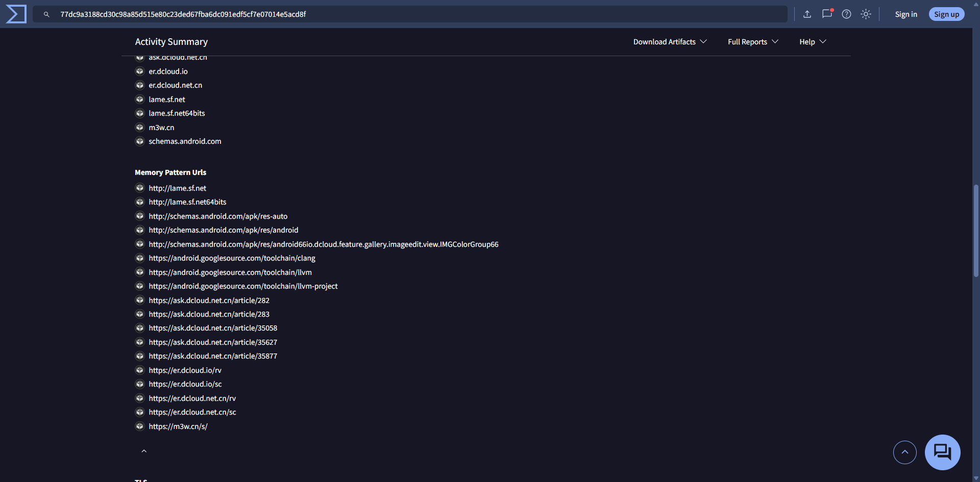Click icon beside apk/res-auto URL
This screenshot has height=482, width=980.
point(140,216)
